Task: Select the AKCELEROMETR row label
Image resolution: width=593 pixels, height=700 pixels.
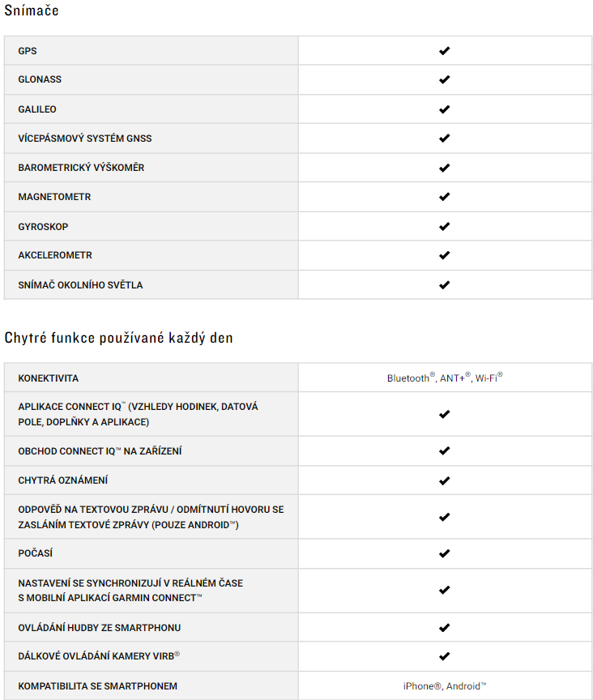Action: 55,255
